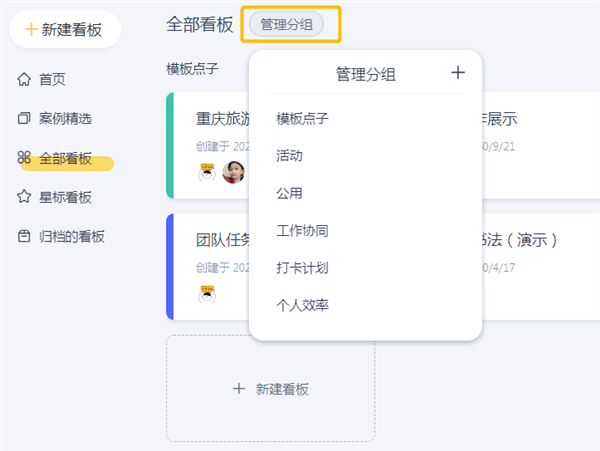Screen dimensions: 600x451
Task: Click the dashed 新建看板 placeholder card
Action: click(x=271, y=389)
